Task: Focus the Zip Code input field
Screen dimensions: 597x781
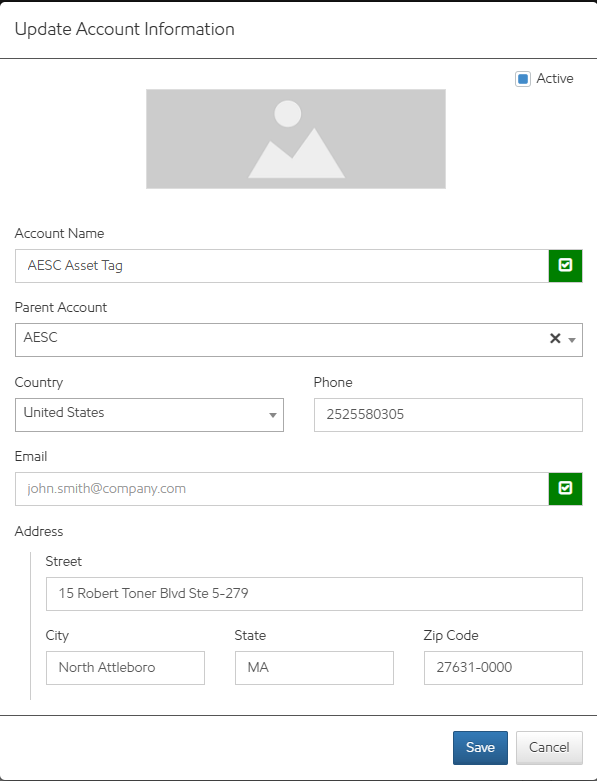Action: [503, 667]
